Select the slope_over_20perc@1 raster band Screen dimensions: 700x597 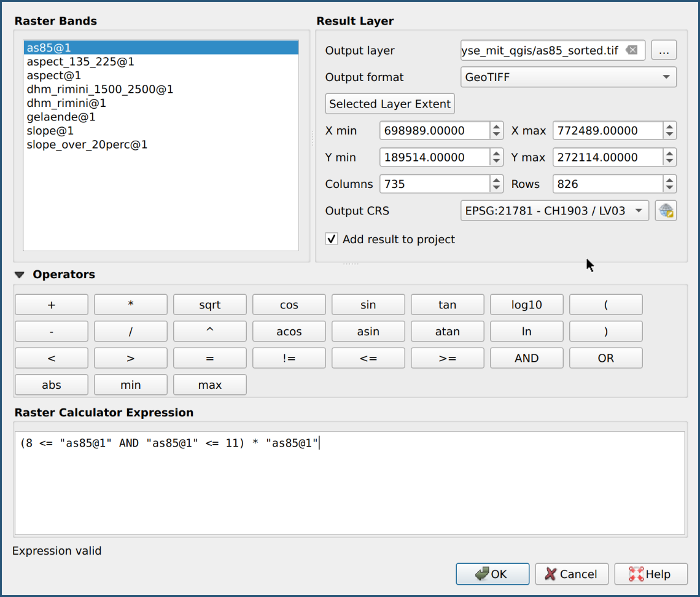tap(87, 145)
